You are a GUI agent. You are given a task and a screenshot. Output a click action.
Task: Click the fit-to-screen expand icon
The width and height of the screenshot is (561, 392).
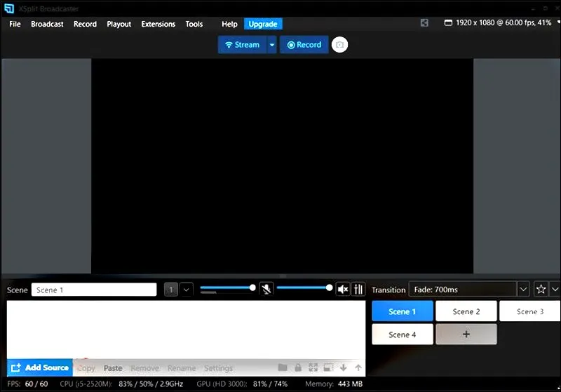click(313, 367)
